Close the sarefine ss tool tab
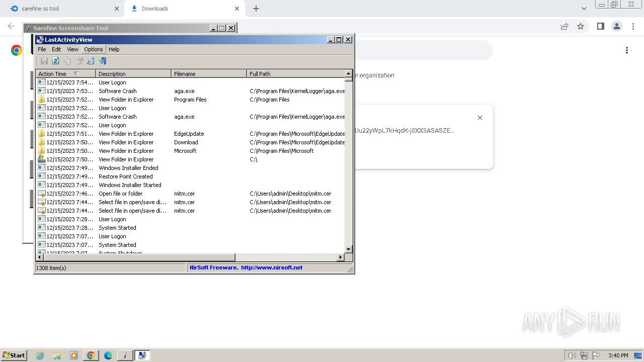Image resolution: width=644 pixels, height=362 pixels. [x=116, y=9]
